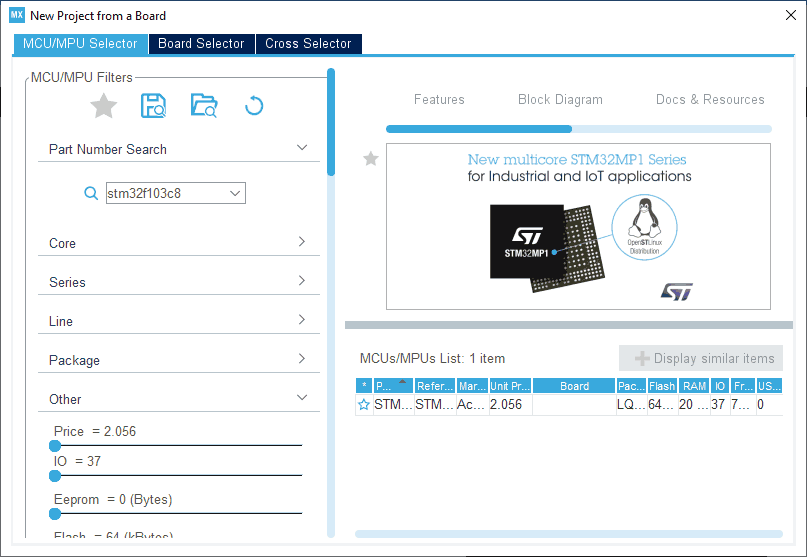807x557 pixels.
Task: Click the magnifier part number search icon
Action: tap(91, 193)
